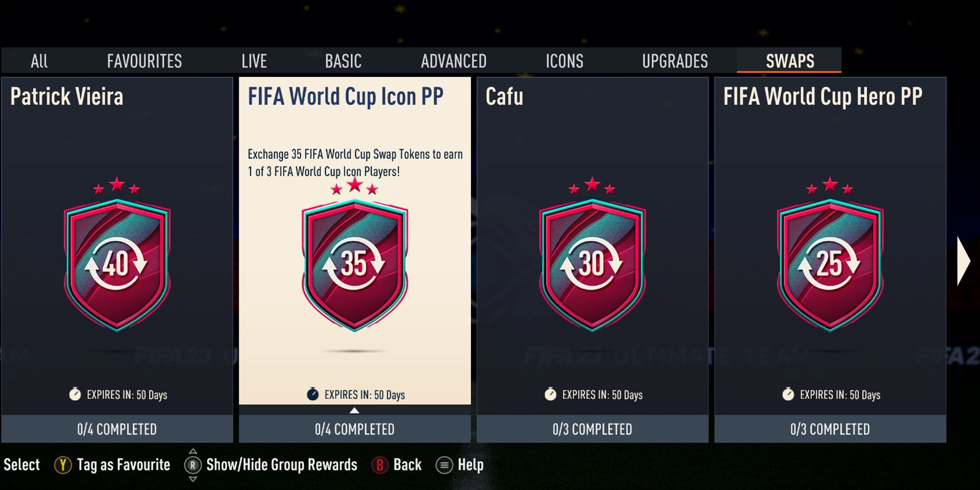This screenshot has width=980, height=490.
Task: Click the Help label
Action: tap(470, 465)
